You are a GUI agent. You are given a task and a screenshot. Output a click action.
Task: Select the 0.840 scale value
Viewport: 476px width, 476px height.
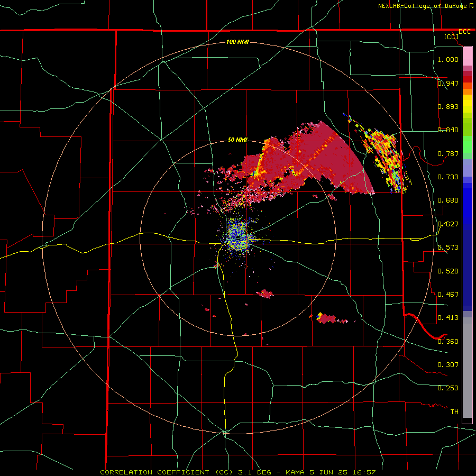point(448,130)
